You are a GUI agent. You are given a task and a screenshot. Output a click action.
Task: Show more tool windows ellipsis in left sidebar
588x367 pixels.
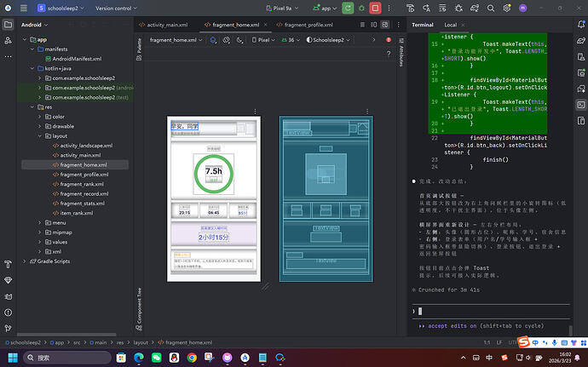pyautogui.click(x=8, y=56)
